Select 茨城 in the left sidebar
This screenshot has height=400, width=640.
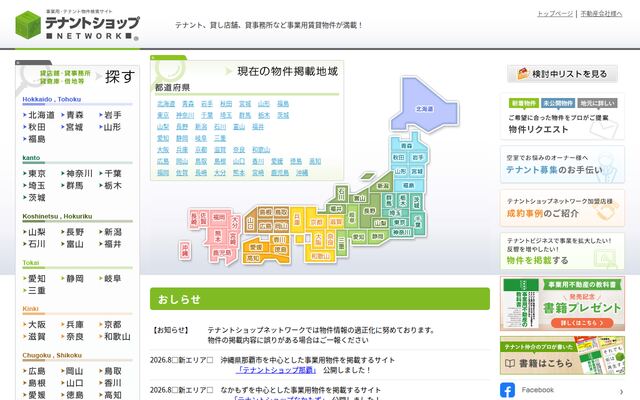tap(37, 198)
